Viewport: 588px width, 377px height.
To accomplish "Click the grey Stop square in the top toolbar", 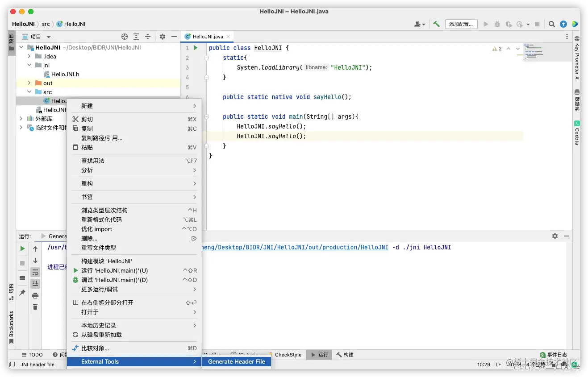I will [x=537, y=24].
